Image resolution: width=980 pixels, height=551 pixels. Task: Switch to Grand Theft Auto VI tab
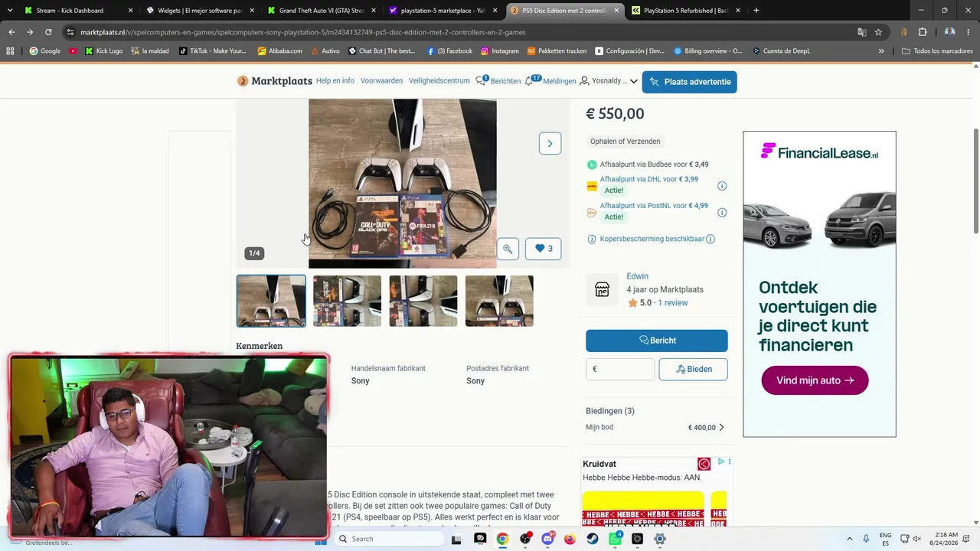322,11
